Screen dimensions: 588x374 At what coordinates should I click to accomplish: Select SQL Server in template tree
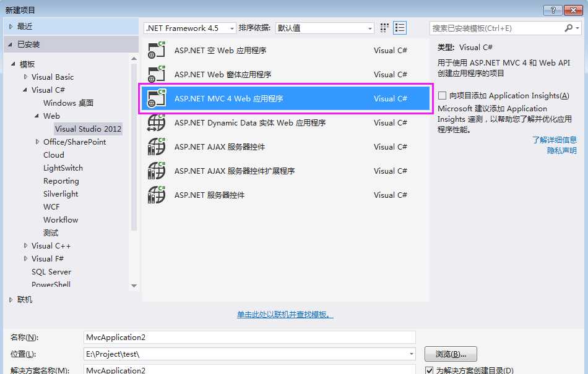pos(51,272)
